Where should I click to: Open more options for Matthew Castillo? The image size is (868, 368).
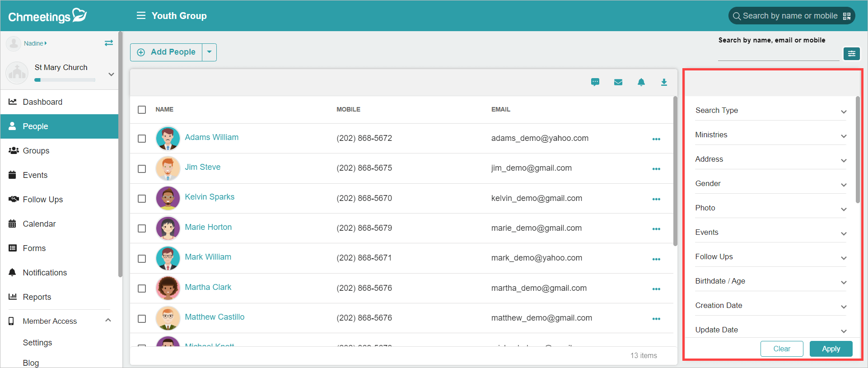tap(656, 319)
